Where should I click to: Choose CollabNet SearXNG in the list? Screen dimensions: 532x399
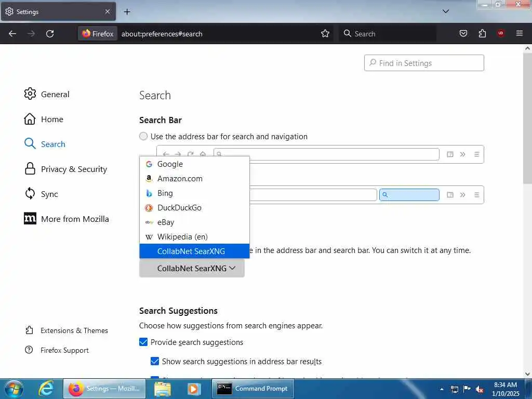[x=194, y=251]
